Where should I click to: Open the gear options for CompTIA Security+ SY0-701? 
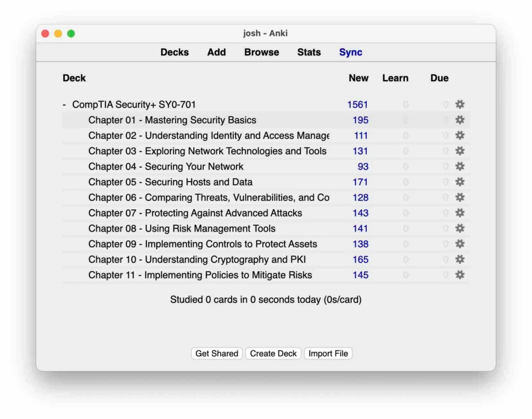460,104
